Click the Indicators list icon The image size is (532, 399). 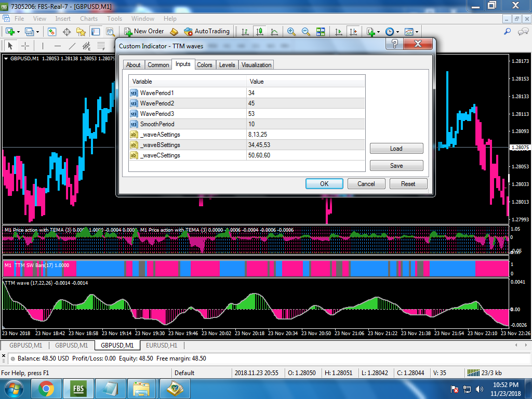coord(370,32)
